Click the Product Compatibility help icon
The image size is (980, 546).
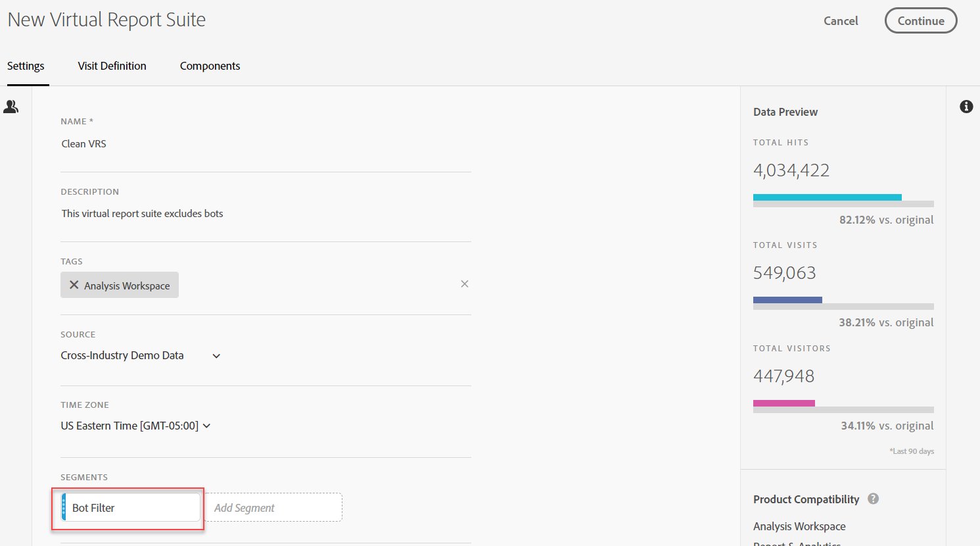pos(873,499)
